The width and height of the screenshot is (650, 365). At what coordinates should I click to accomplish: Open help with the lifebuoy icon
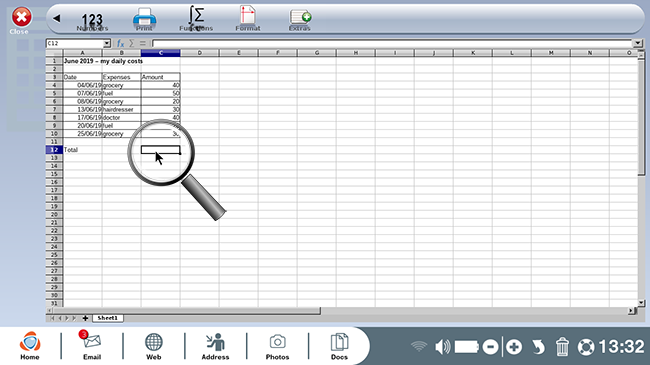pos(586,347)
